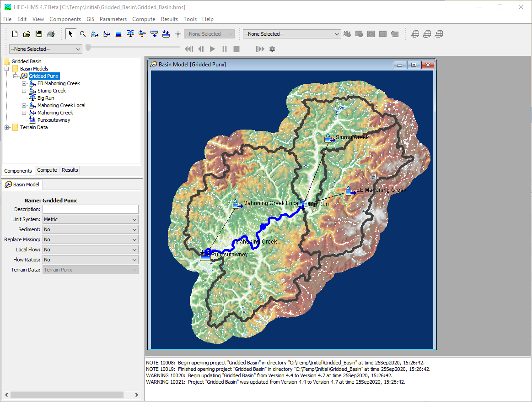Open the Local Flow dropdown
Viewport: 532px width, 402px height.
click(x=90, y=250)
